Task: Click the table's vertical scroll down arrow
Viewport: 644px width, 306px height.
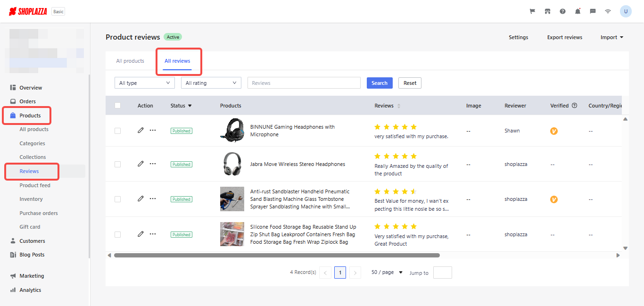Action: pos(626,248)
